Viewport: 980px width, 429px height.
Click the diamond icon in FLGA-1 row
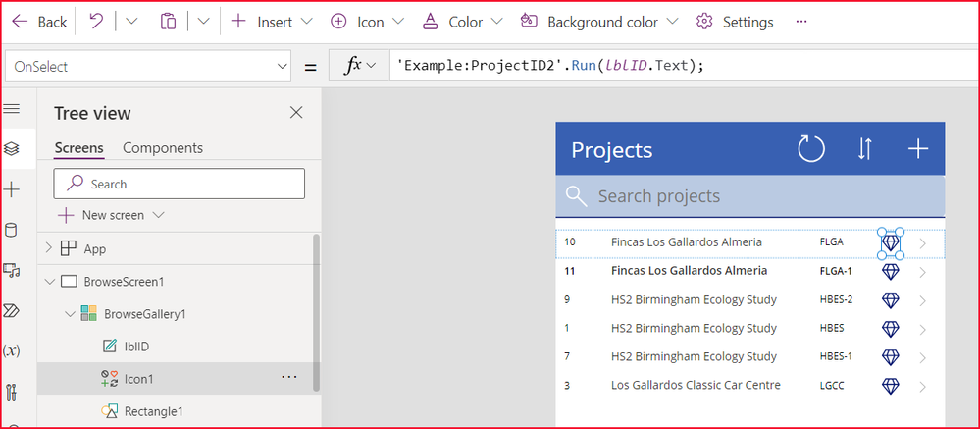tap(890, 271)
